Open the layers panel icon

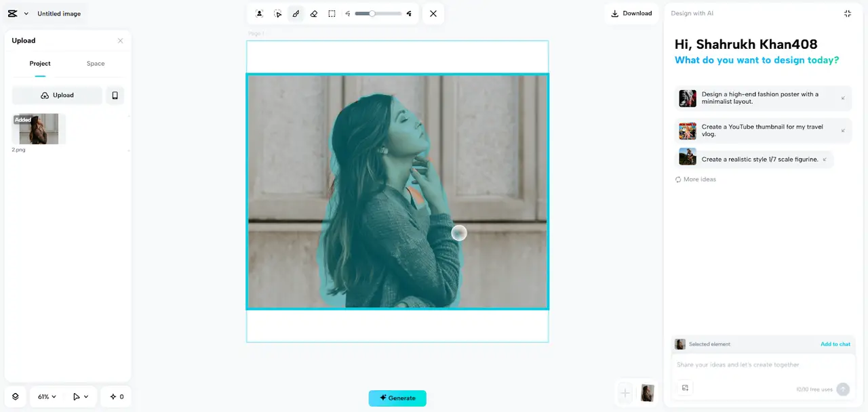16,396
